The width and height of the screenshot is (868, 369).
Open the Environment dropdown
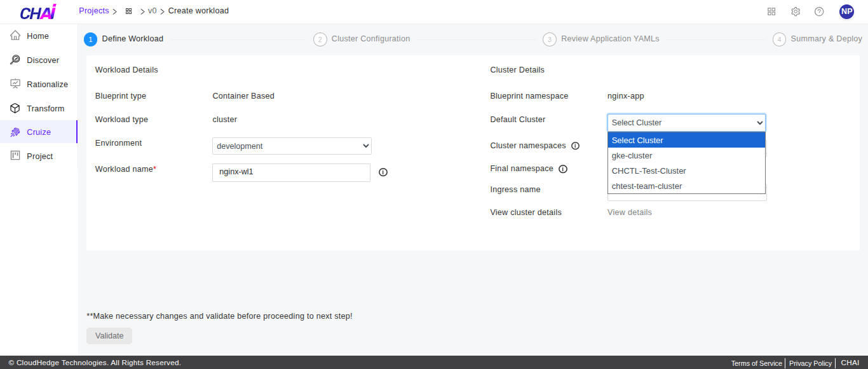coord(292,146)
